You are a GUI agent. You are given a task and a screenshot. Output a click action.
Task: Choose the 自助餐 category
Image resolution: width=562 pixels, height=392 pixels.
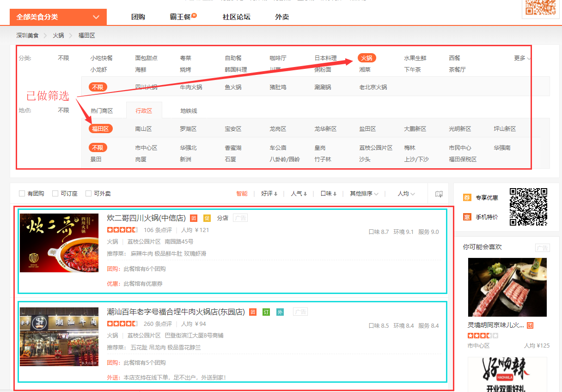(x=233, y=58)
